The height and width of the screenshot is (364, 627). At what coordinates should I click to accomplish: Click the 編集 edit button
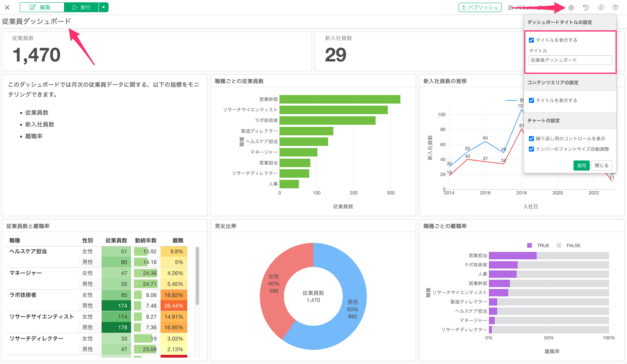coord(42,7)
